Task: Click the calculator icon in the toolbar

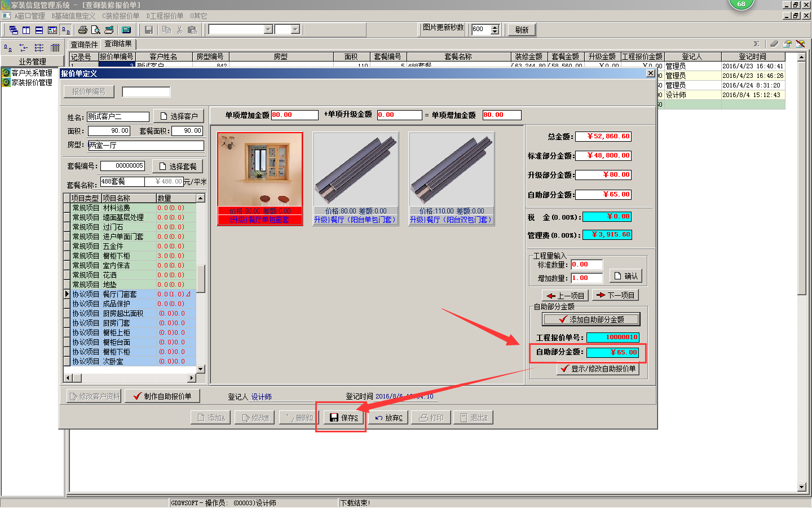Action: pos(126,30)
